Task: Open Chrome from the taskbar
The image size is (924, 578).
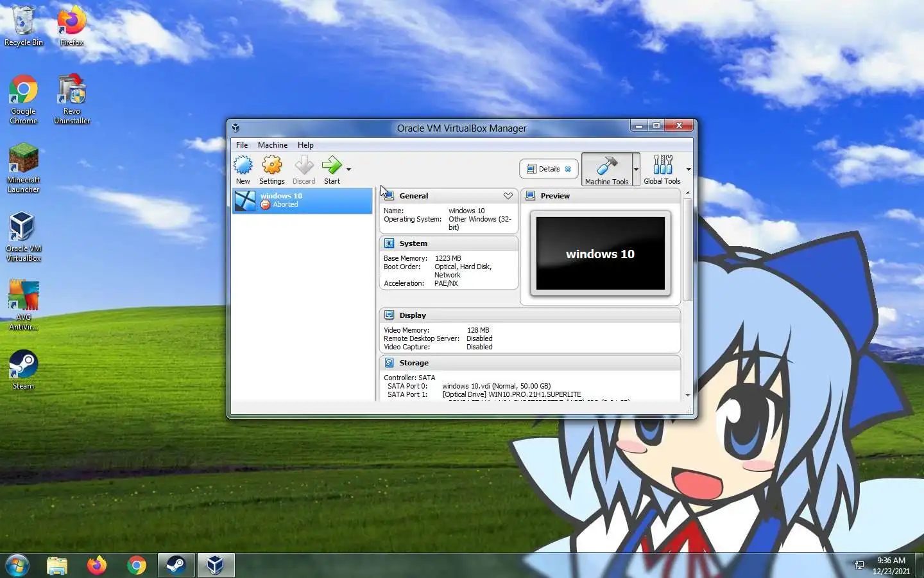Action: click(x=136, y=565)
